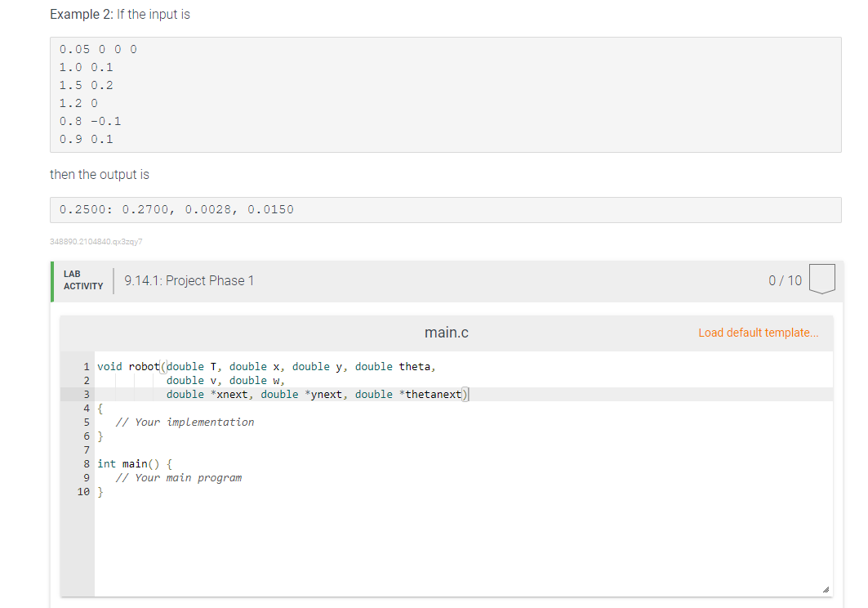Click line number 10 in the editor
The image size is (868, 608).
pos(83,491)
